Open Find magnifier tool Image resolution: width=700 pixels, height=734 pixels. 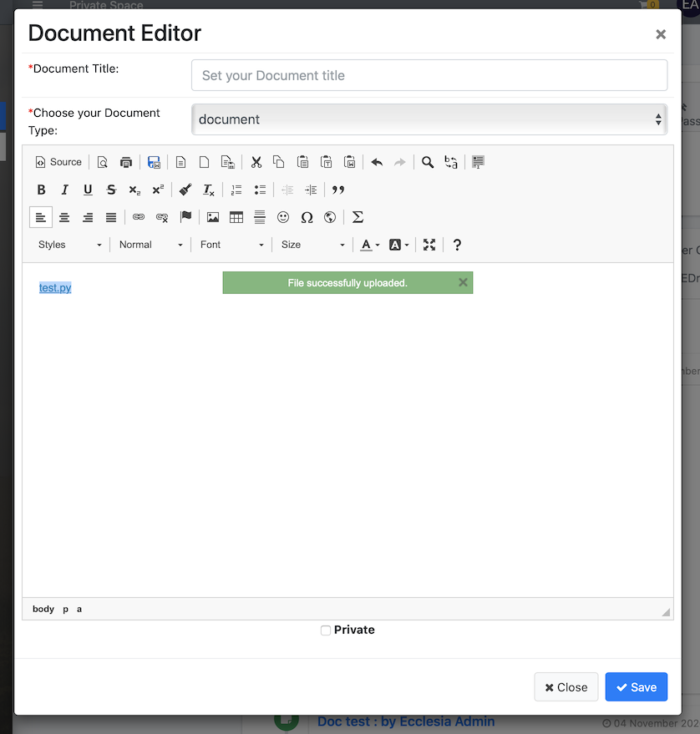[428, 162]
